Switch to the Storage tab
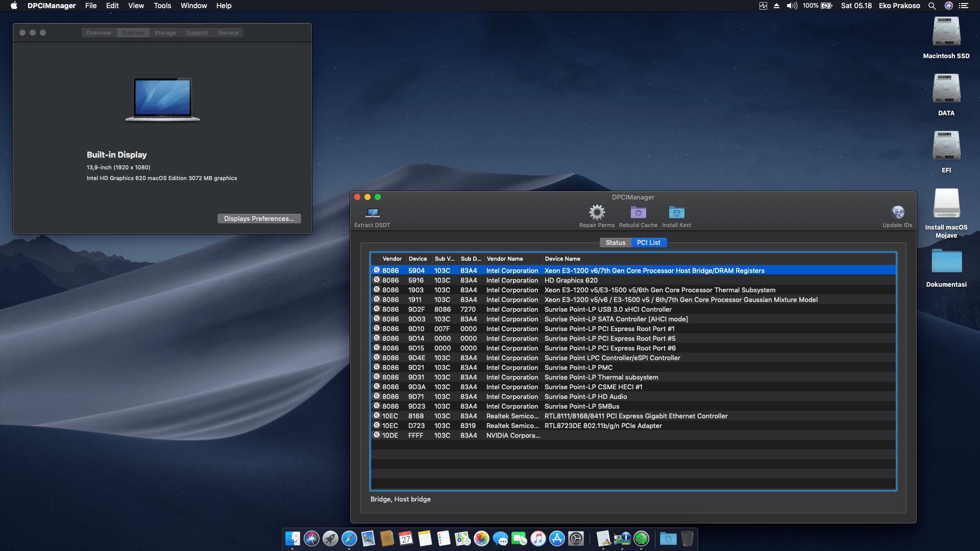Viewport: 980px width, 551px height. point(165,33)
